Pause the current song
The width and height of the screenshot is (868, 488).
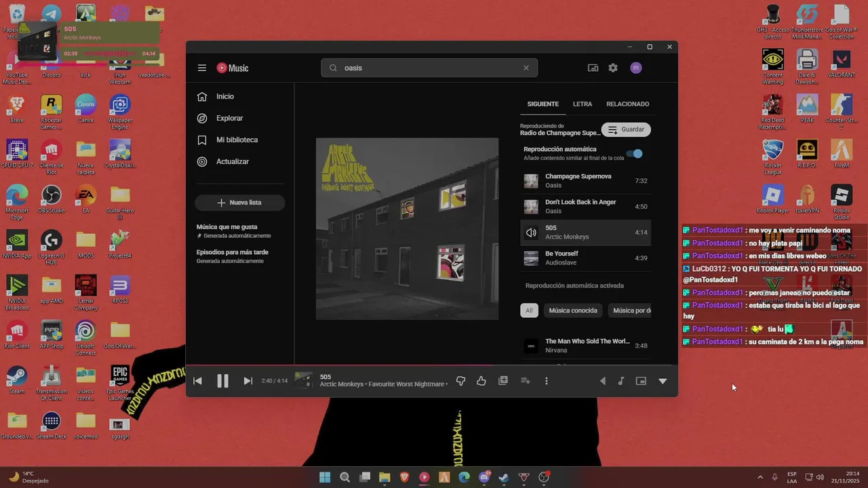coord(222,381)
